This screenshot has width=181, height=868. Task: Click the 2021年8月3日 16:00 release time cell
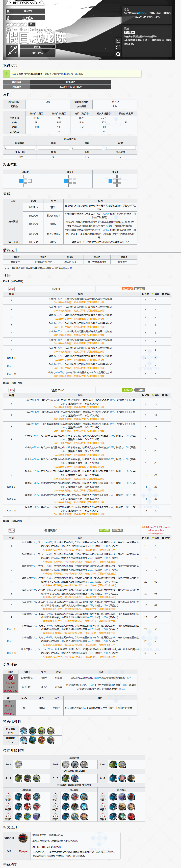70,87
